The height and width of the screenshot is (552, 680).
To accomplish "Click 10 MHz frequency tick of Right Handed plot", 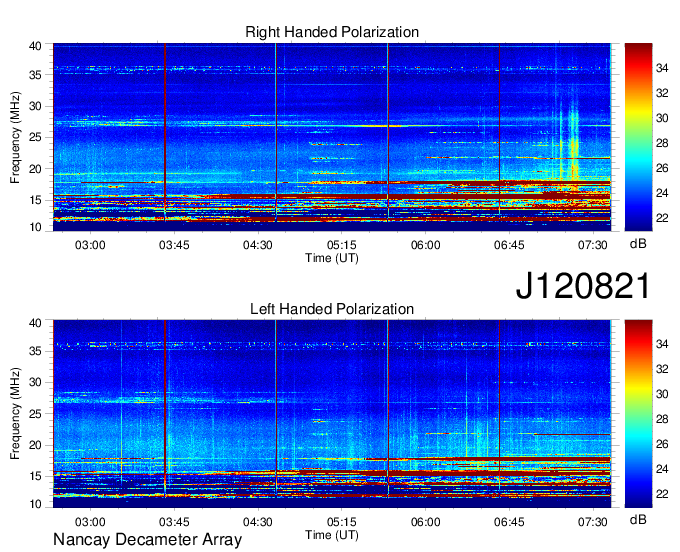I will coord(35,227).
